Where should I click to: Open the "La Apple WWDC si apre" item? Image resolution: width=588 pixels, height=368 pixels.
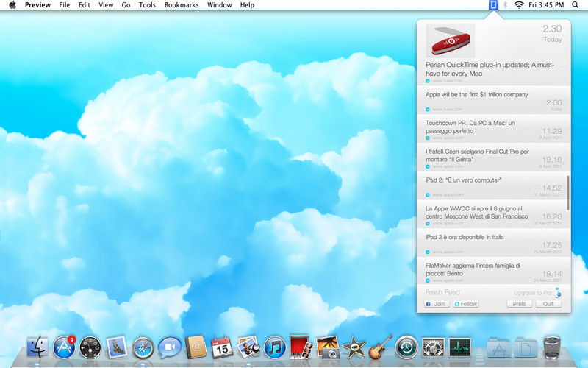pos(493,214)
